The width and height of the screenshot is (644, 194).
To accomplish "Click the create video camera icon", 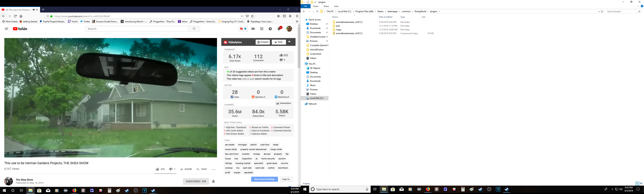I will (x=253, y=29).
